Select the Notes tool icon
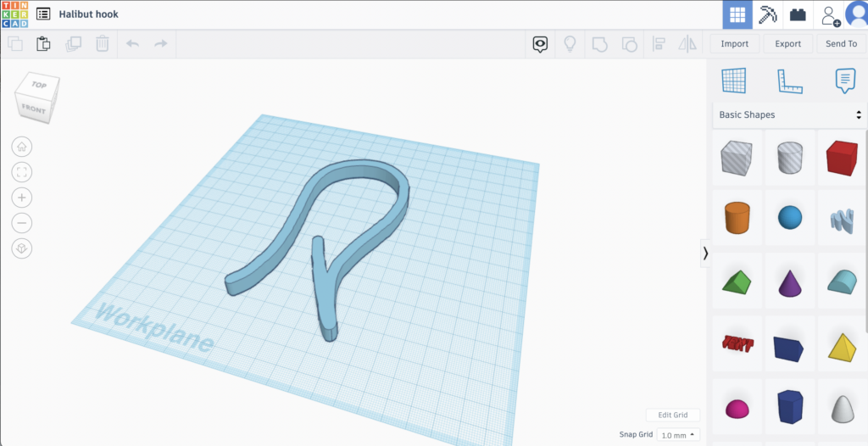The width and height of the screenshot is (868, 446). click(x=845, y=81)
